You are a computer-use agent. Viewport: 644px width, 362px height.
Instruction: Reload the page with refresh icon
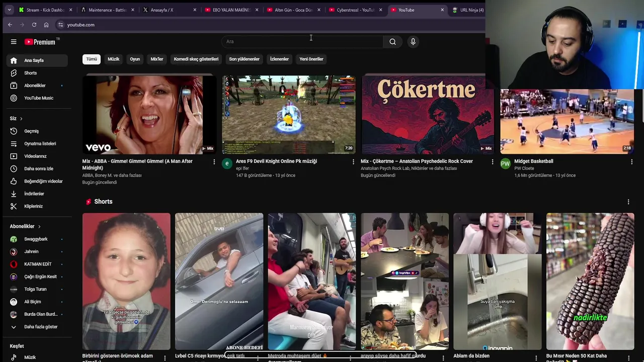(34, 25)
